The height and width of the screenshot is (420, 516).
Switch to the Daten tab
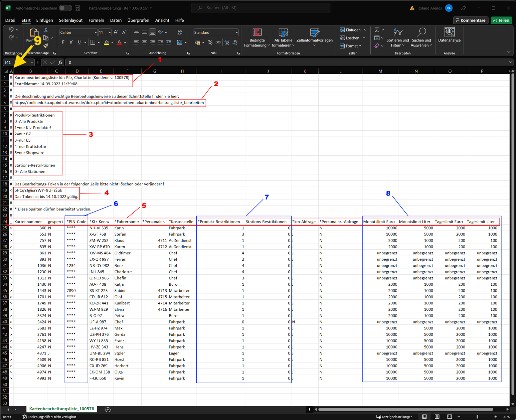click(x=116, y=20)
